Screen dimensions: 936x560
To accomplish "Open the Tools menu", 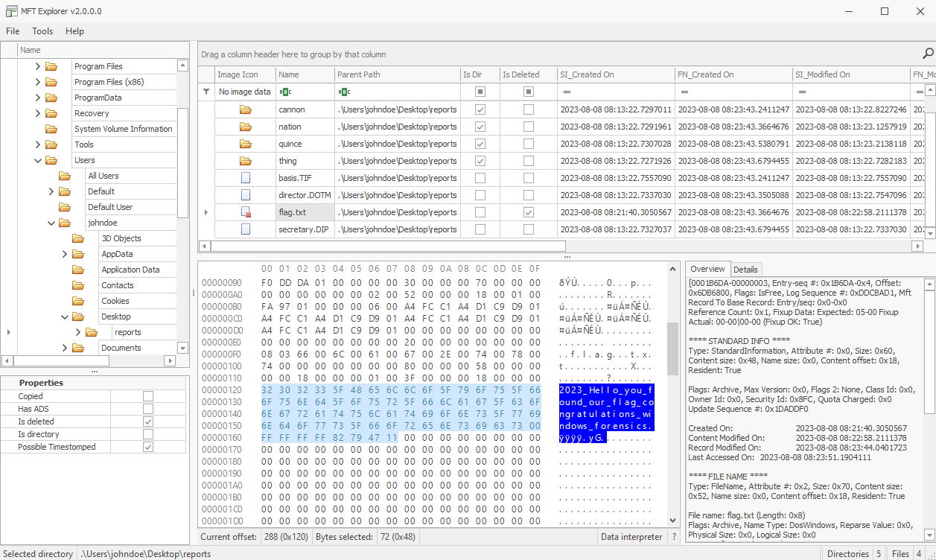I will pyautogui.click(x=42, y=31).
